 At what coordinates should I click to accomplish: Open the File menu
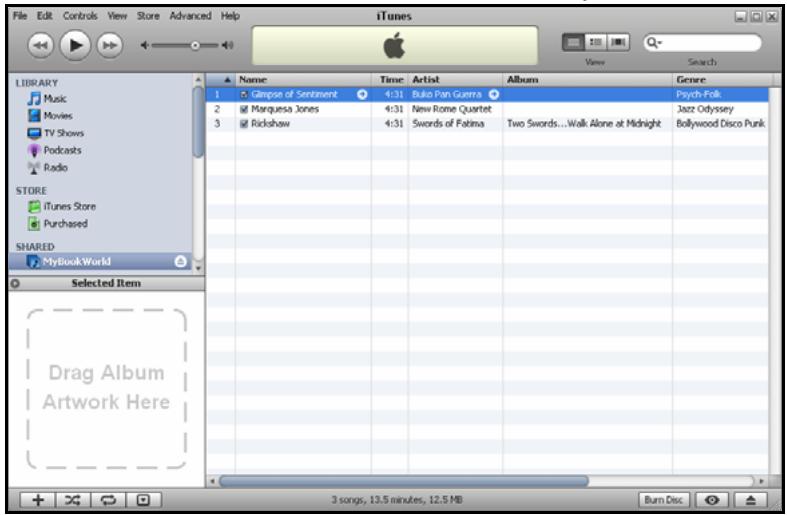20,16
